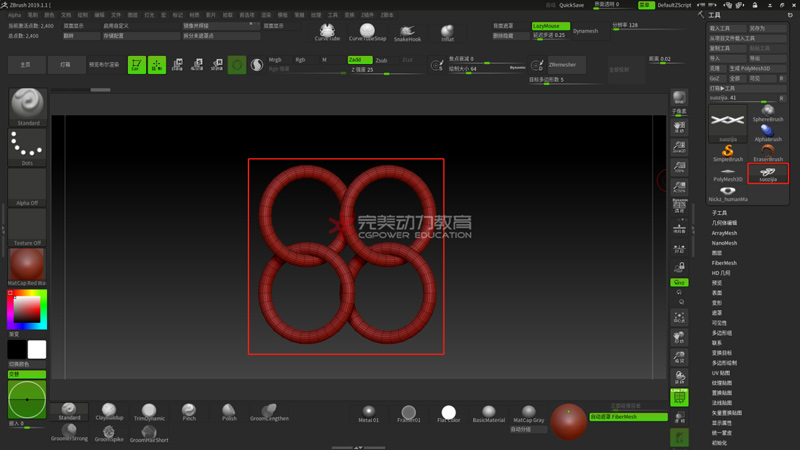This screenshot has height=450, width=800.
Task: Select the TrimDynamic brush
Action: coord(148,411)
